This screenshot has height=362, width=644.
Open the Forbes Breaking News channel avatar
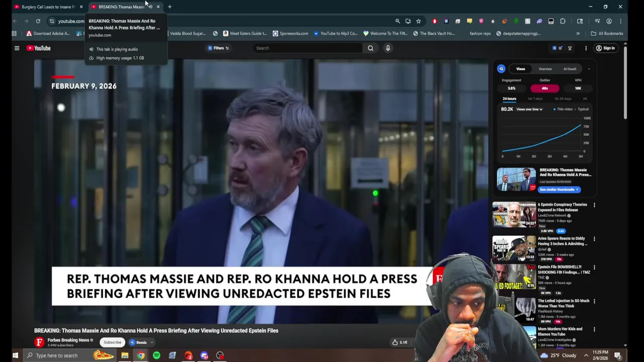[x=39, y=342]
